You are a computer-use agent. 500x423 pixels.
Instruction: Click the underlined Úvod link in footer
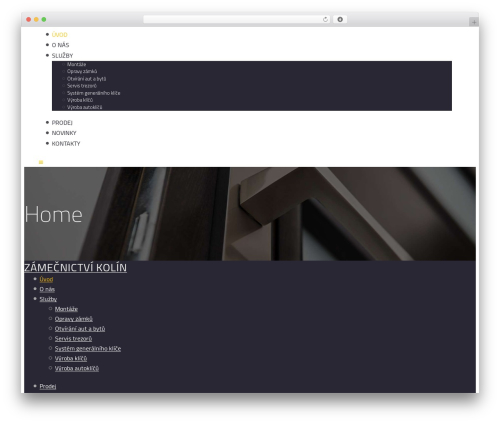[46, 279]
